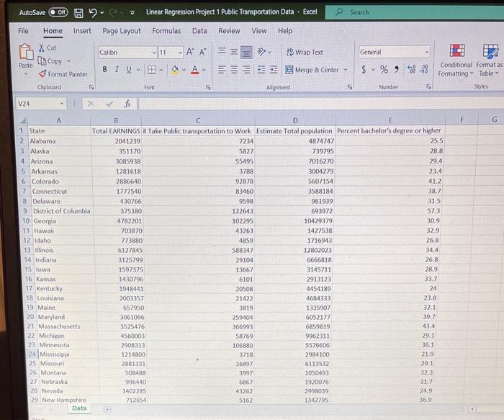
Task: Switch to the Formulas tab
Action: click(166, 31)
